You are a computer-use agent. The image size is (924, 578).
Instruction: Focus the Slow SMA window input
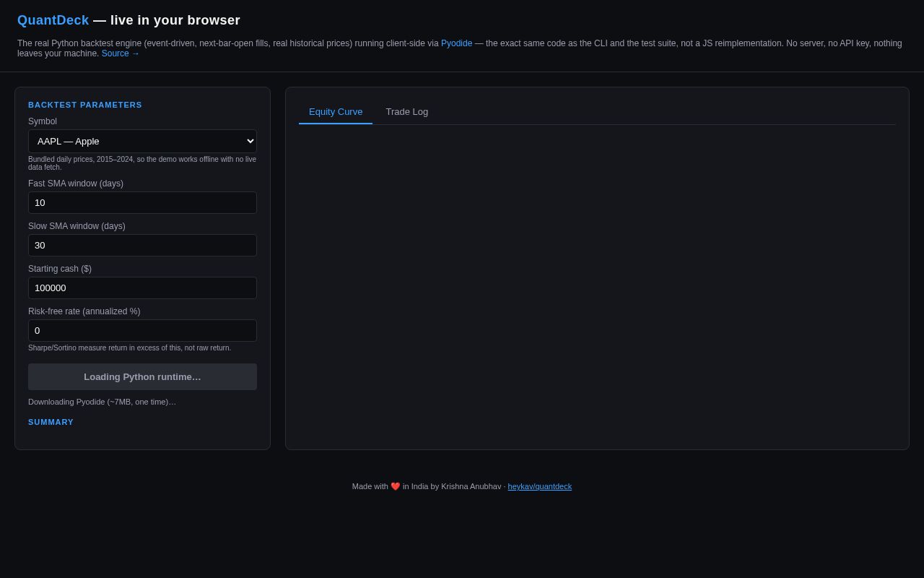(142, 245)
